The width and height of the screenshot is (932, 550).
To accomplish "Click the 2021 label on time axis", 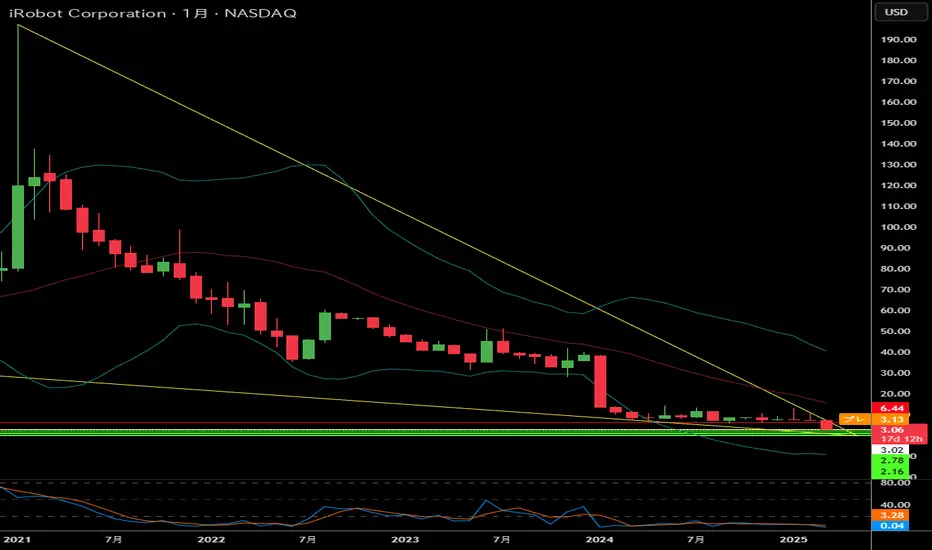I will tap(17, 539).
